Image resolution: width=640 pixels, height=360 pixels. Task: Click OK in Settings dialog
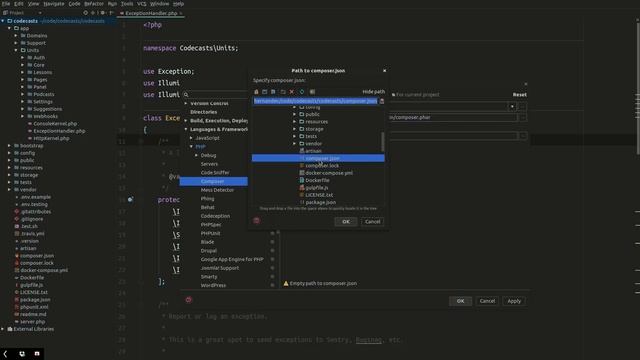(x=460, y=301)
